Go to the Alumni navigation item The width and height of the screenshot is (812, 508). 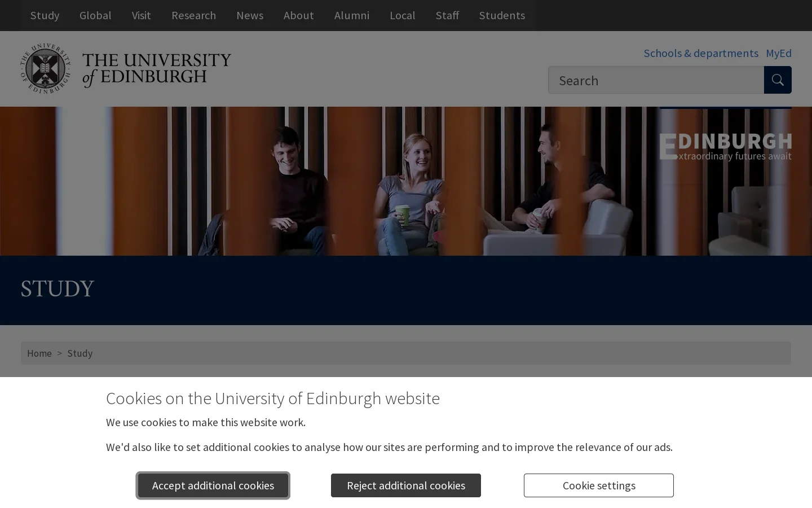coord(352,15)
